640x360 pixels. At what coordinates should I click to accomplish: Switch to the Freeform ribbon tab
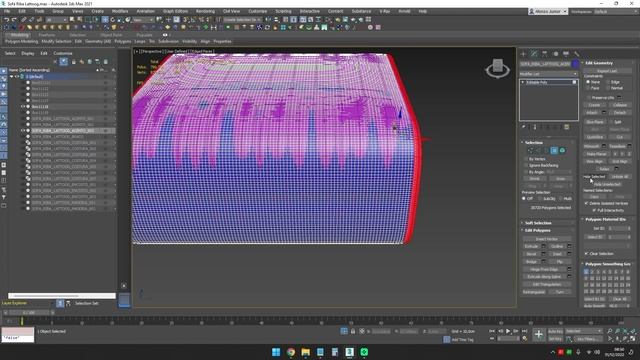point(47,35)
